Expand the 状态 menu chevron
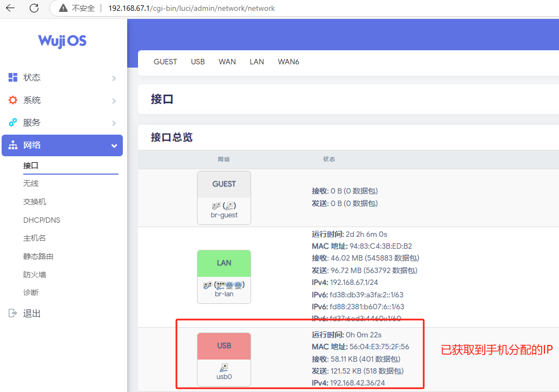559x392 pixels. click(114, 78)
